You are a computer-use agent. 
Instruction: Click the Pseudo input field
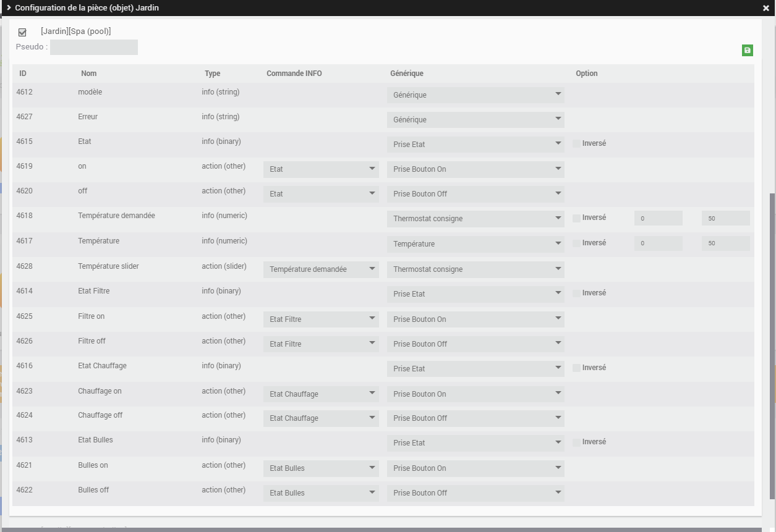click(94, 48)
